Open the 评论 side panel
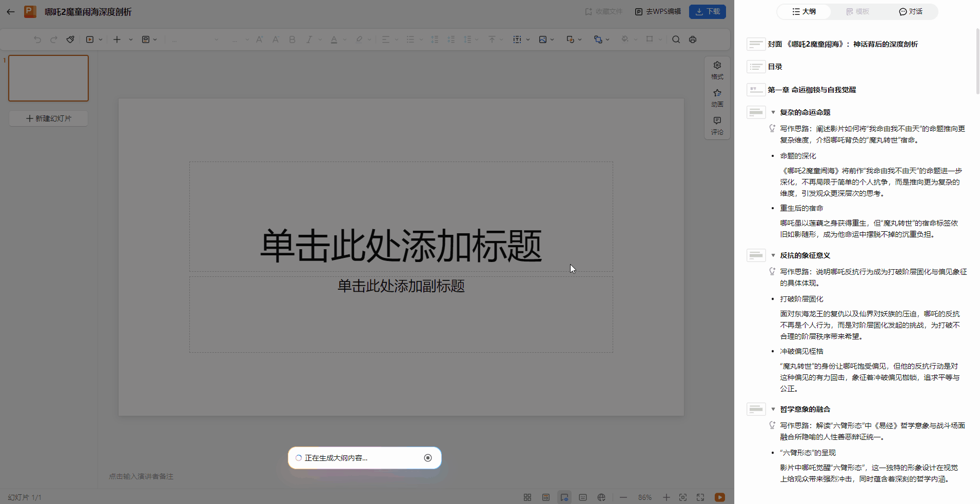980x504 pixels. click(717, 126)
